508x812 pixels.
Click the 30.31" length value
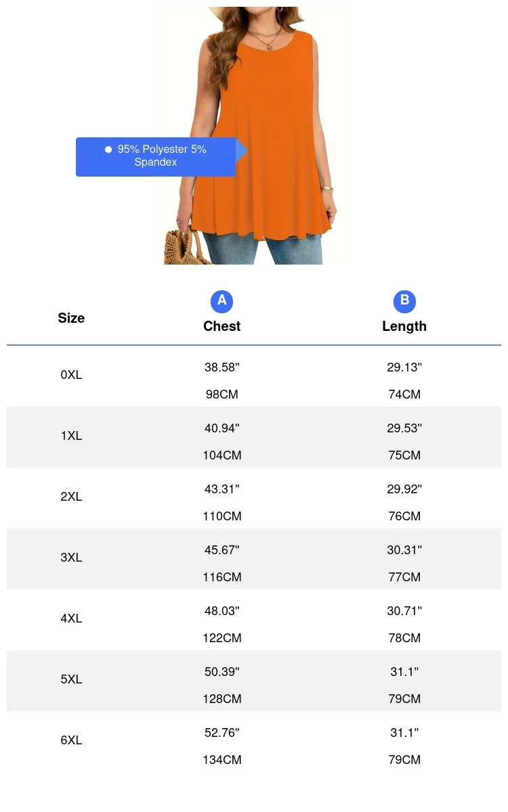(404, 550)
